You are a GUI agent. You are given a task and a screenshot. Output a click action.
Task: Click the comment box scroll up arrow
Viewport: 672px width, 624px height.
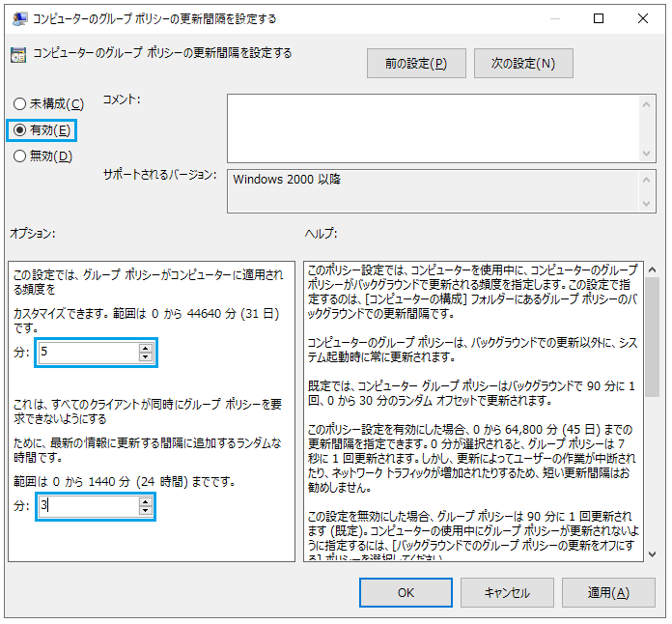point(647,104)
